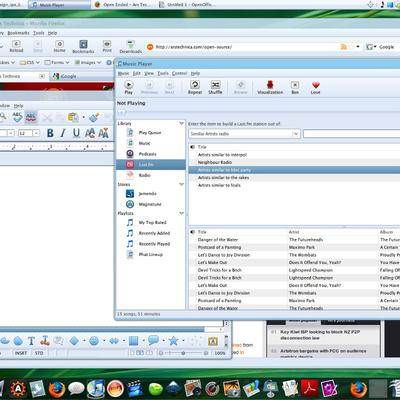Open font size dropdown in OpenOffice
Screen dimensions: 400x400
[x=37, y=133]
